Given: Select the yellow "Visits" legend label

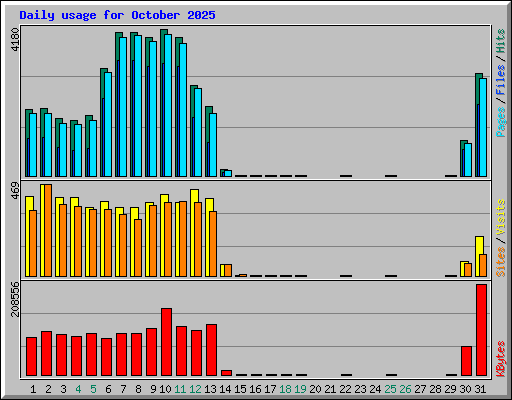Looking at the screenshot, I should coord(501,217).
